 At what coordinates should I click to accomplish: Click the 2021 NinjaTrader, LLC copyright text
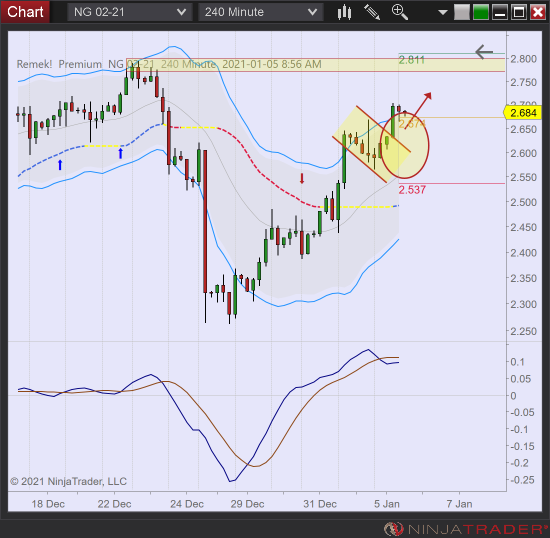point(68,481)
